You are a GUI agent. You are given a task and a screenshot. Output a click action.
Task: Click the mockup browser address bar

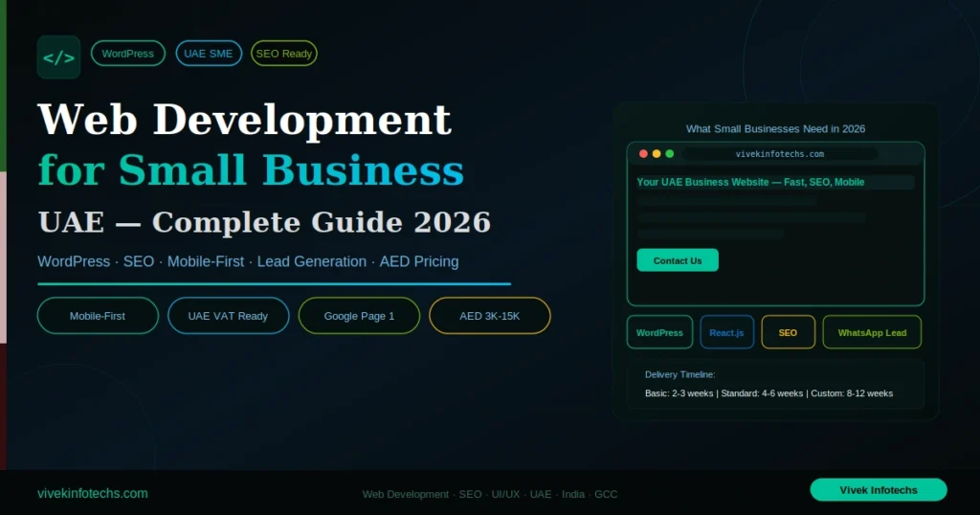tap(779, 154)
